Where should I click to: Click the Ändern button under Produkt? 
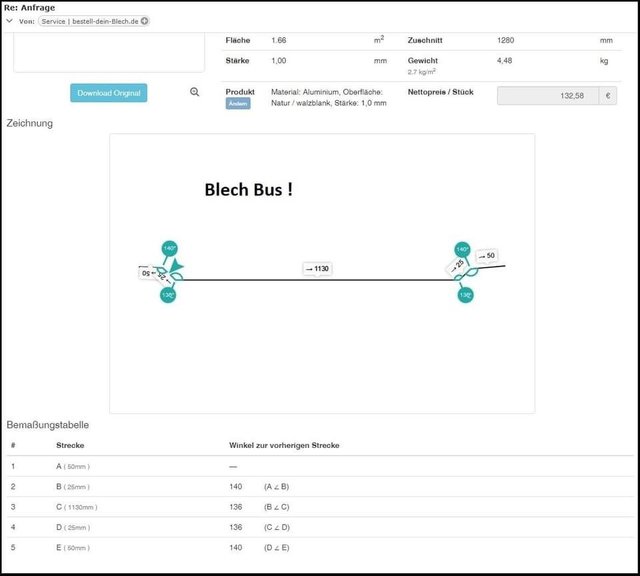[237, 104]
